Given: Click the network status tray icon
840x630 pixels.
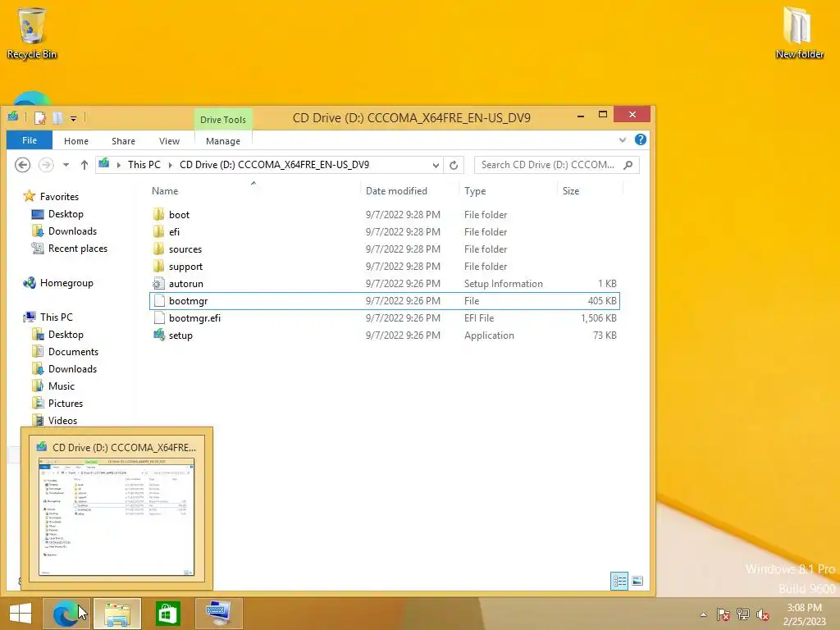Looking at the screenshot, I should 743,614.
